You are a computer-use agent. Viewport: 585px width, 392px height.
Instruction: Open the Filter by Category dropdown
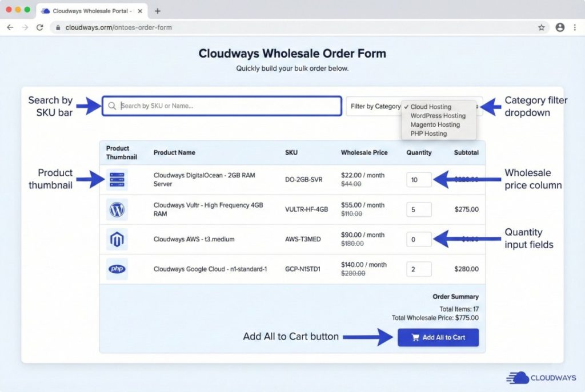click(x=414, y=106)
